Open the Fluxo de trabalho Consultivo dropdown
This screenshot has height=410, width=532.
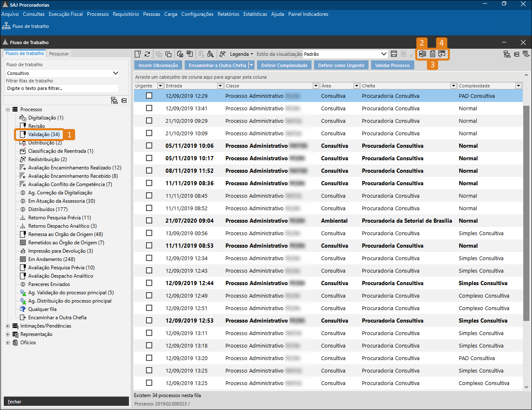(116, 73)
